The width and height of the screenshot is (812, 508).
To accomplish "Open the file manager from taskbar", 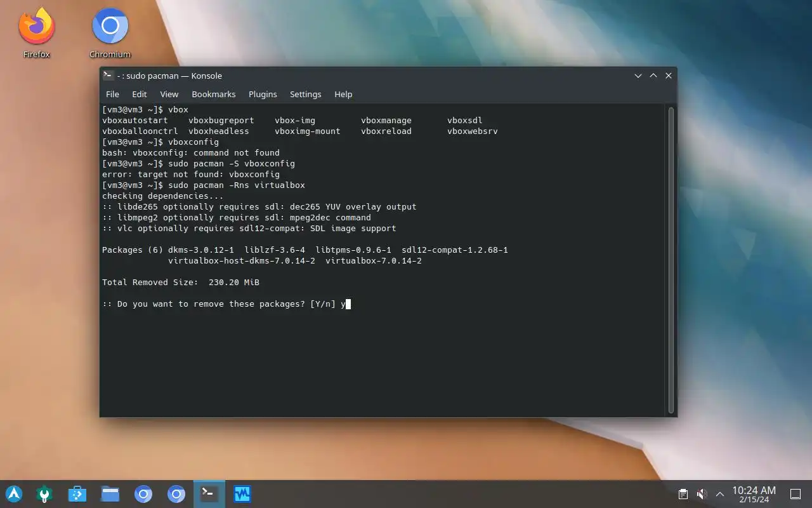I will [x=110, y=493].
